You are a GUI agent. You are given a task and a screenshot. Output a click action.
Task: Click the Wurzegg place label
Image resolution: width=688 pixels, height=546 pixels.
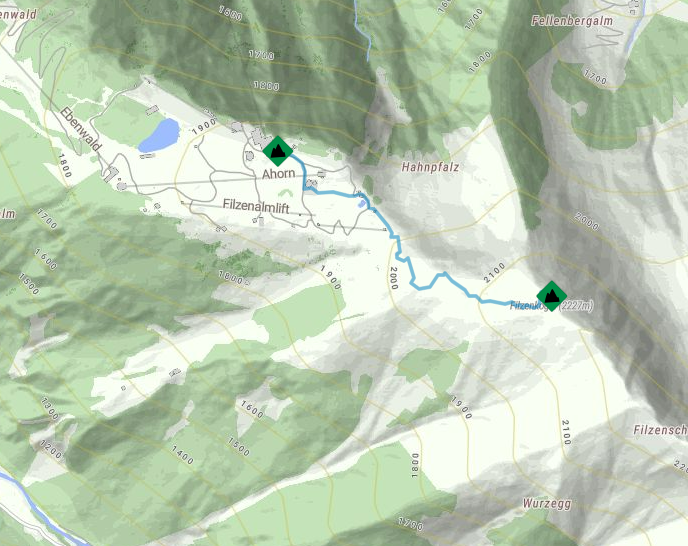(x=547, y=503)
